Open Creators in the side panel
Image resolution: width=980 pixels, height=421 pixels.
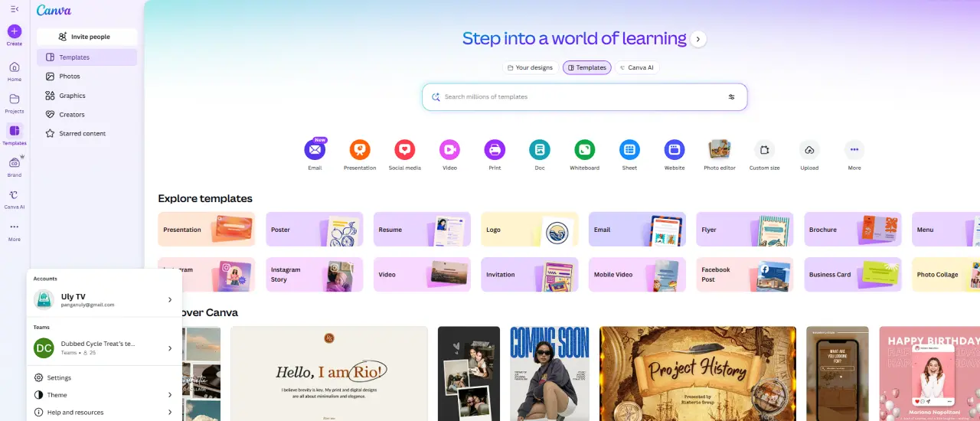pos(87,115)
